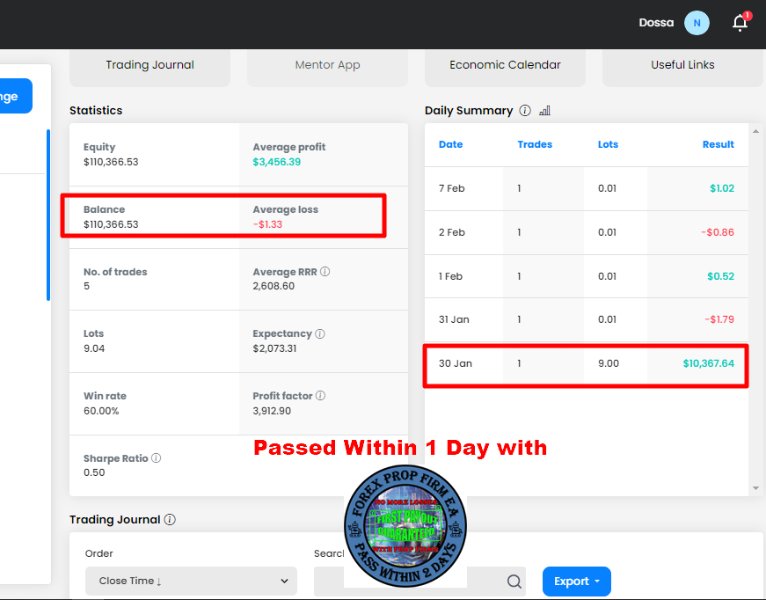Click the Daily Summary info icon
Screen dimensions: 766x600
tap(525, 110)
